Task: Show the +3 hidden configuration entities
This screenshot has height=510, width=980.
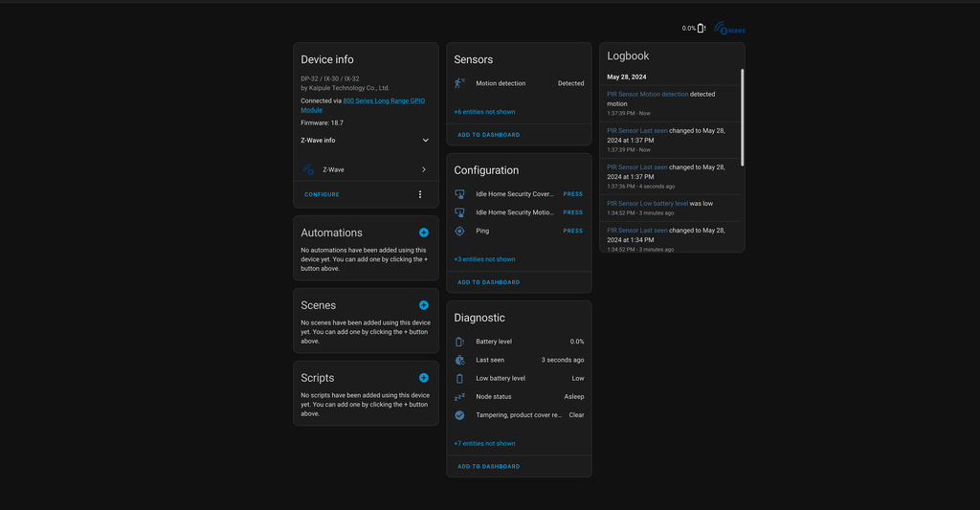Action: click(484, 259)
